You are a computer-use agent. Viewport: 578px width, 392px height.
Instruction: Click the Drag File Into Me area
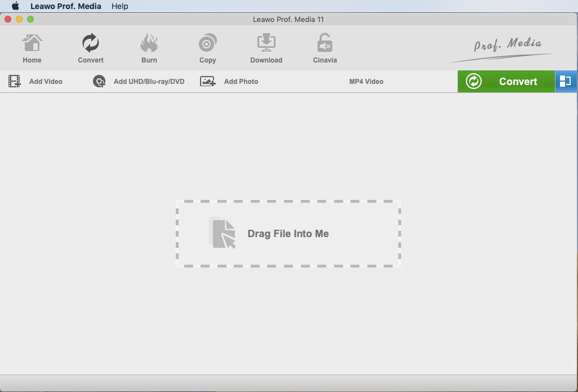click(x=288, y=234)
